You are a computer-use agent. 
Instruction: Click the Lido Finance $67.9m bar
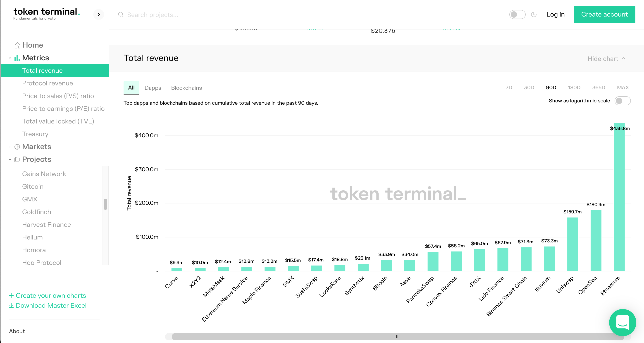pos(503,260)
